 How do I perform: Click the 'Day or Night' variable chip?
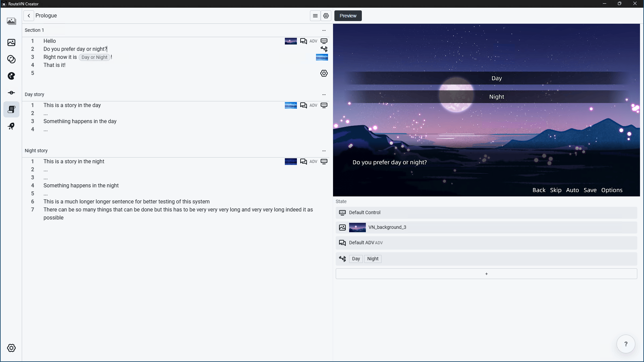(94, 57)
